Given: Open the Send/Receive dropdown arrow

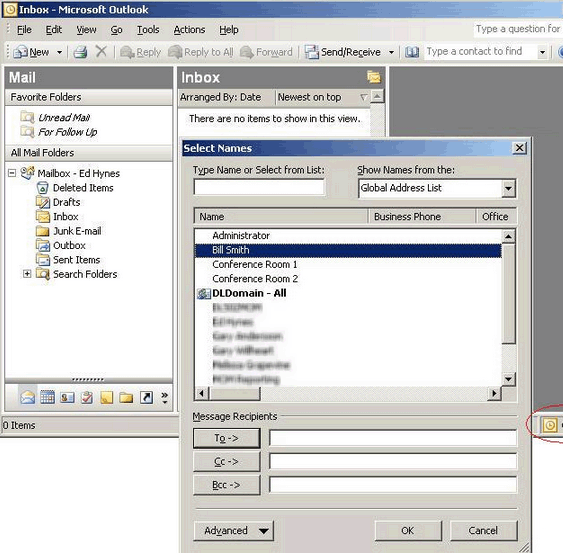Looking at the screenshot, I should click(391, 52).
